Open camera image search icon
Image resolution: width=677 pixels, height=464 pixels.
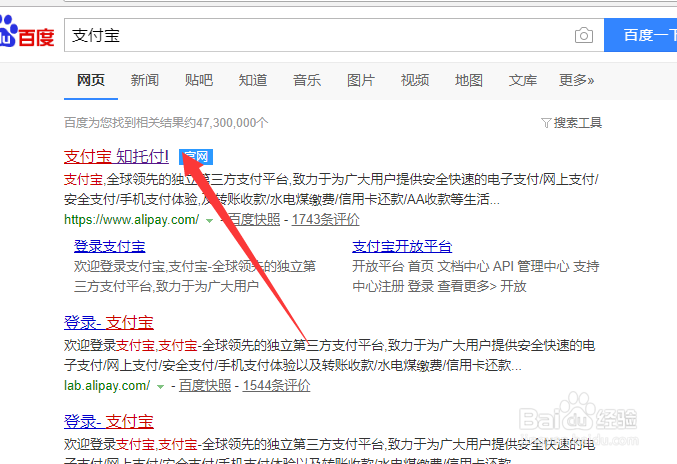pyautogui.click(x=584, y=35)
